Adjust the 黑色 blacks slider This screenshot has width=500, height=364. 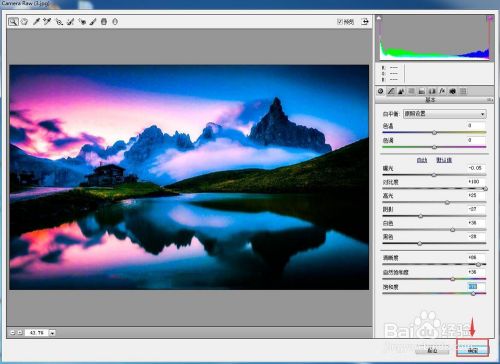[420, 243]
